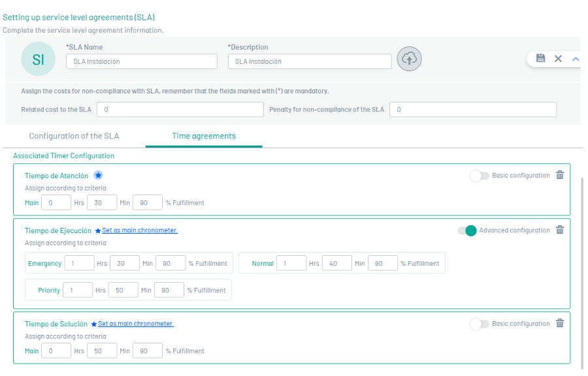Delete the Tiempo de Solución timer

[560, 323]
